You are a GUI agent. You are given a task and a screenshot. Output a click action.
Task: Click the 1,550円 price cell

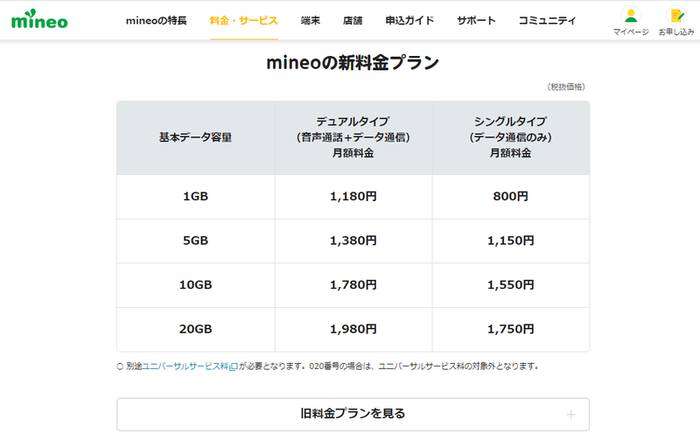tap(511, 285)
